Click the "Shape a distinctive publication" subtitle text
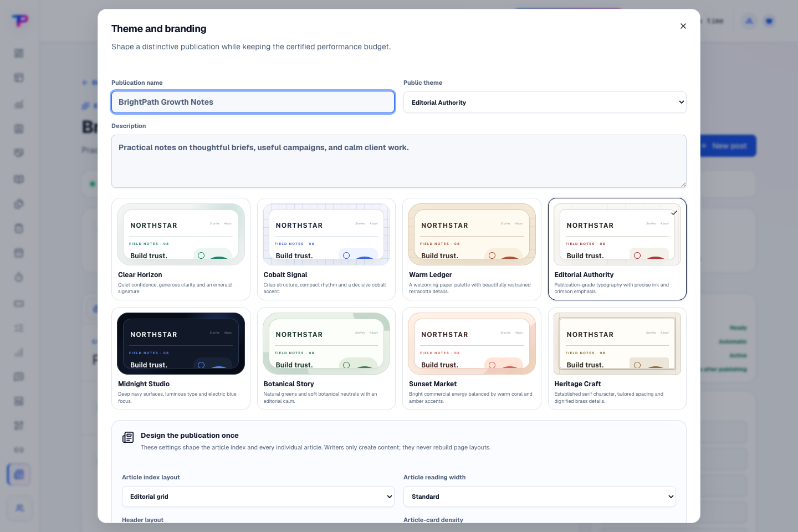Viewport: 798px width, 532px height. click(251, 47)
